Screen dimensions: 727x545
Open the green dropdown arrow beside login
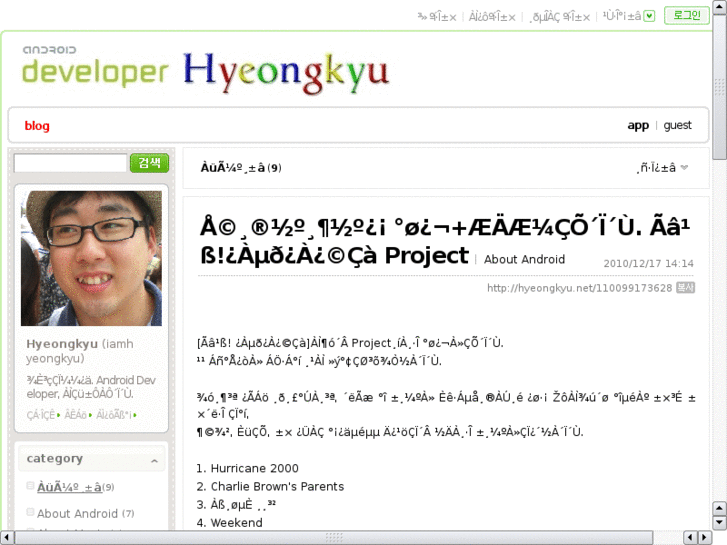tap(650, 16)
